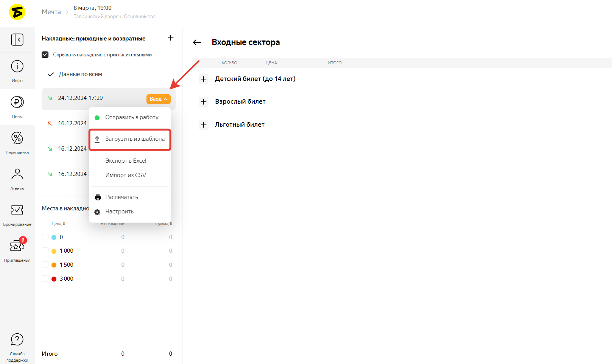Select the Данные по всем row
Image resolution: width=612 pixels, height=364 pixels.
(x=80, y=74)
